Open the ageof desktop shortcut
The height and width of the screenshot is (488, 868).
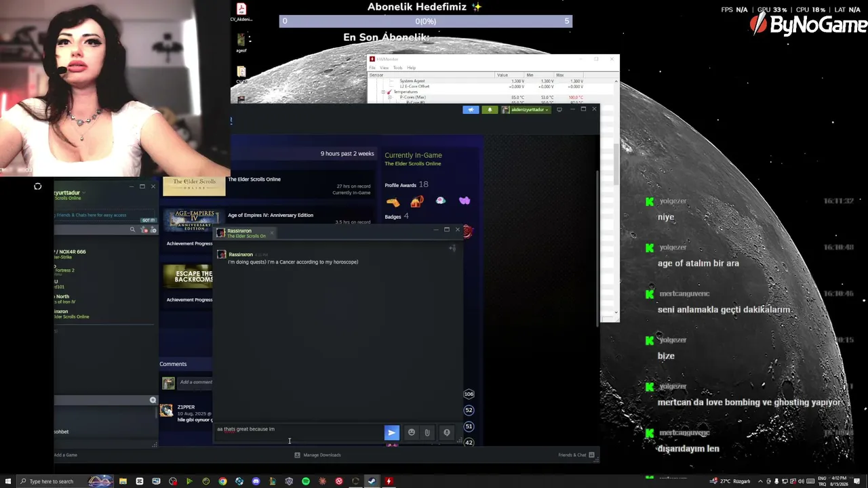tap(241, 43)
